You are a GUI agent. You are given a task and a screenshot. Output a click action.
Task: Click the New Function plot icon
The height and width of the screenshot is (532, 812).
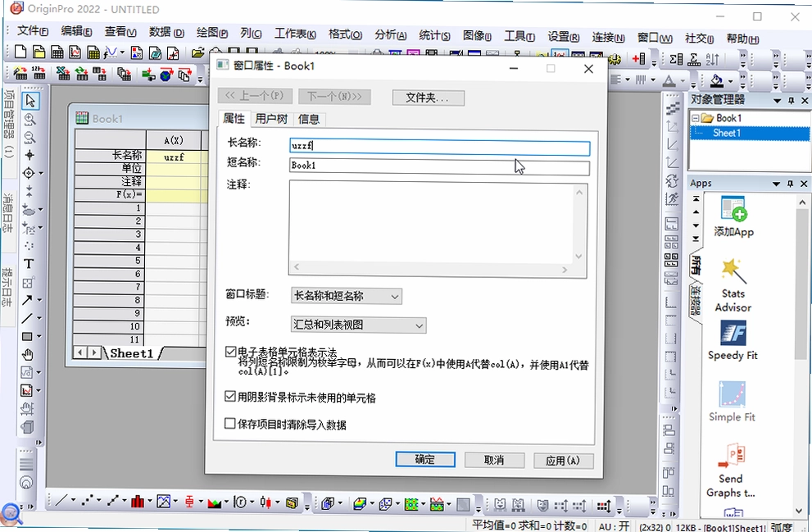coord(111,52)
